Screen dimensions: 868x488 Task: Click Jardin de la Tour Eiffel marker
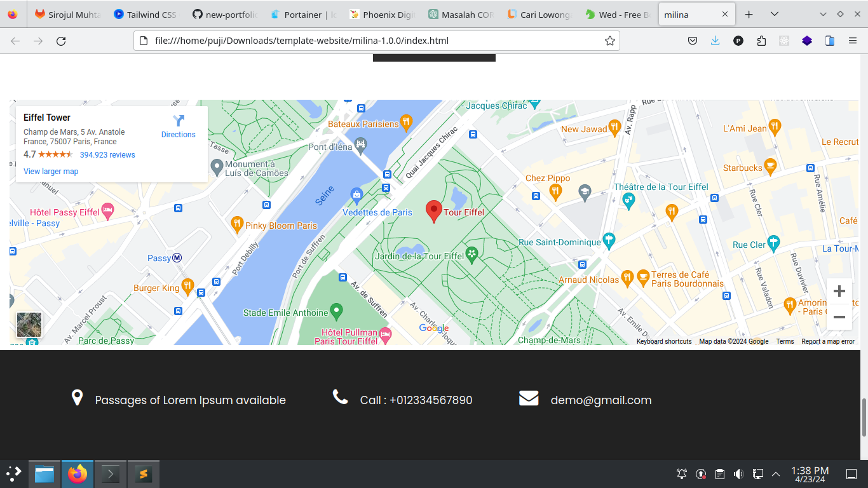472,255
